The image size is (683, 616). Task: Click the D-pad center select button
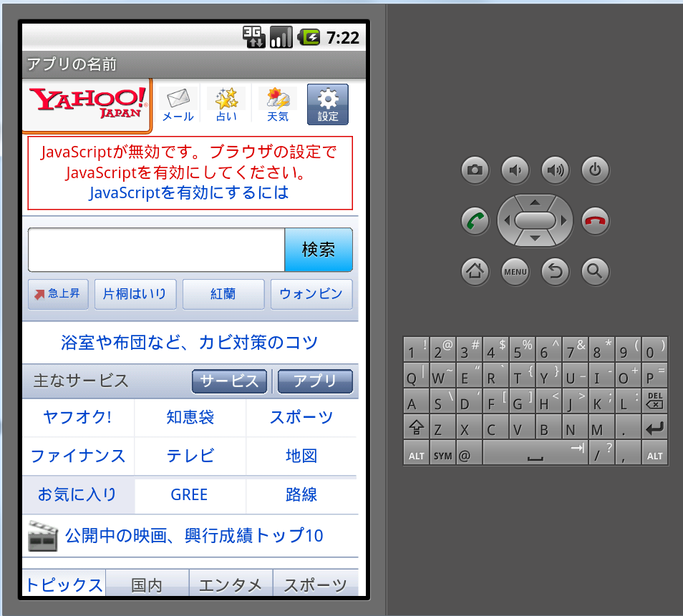point(535,220)
